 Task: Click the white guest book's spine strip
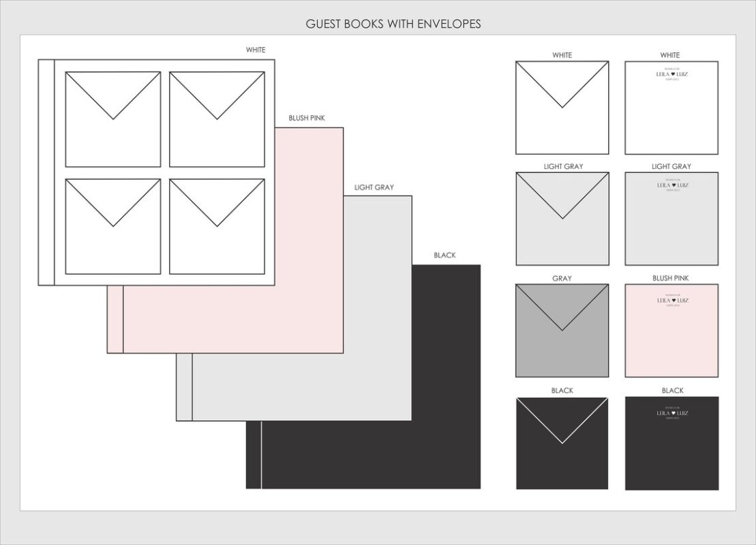click(x=46, y=172)
